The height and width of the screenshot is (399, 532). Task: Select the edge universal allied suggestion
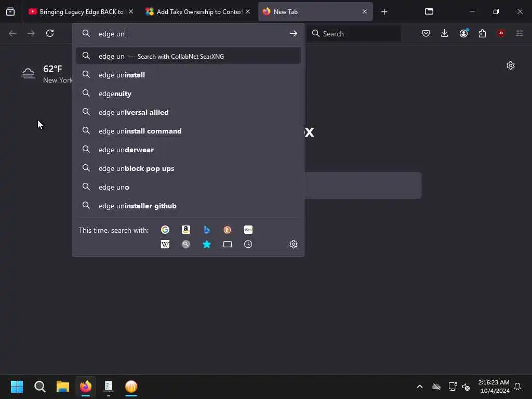point(188,112)
